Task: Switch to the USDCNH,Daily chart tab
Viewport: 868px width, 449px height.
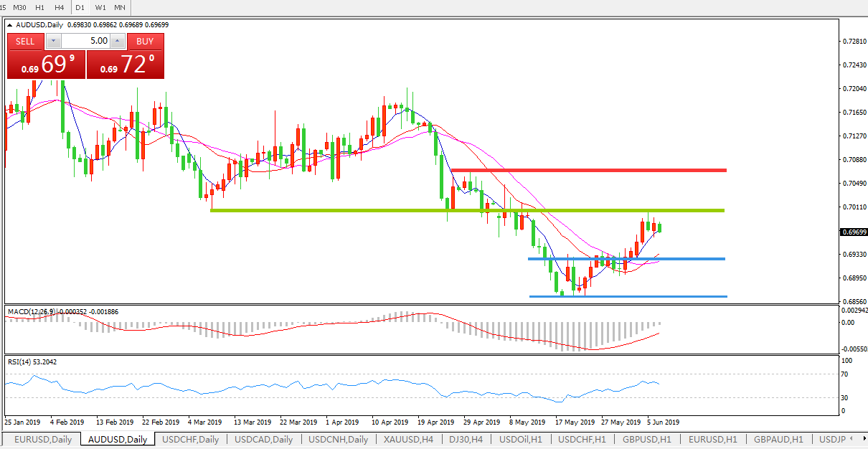Action: 338,440
